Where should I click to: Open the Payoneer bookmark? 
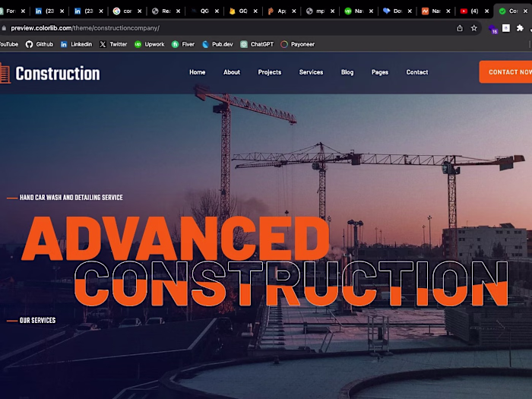click(298, 44)
